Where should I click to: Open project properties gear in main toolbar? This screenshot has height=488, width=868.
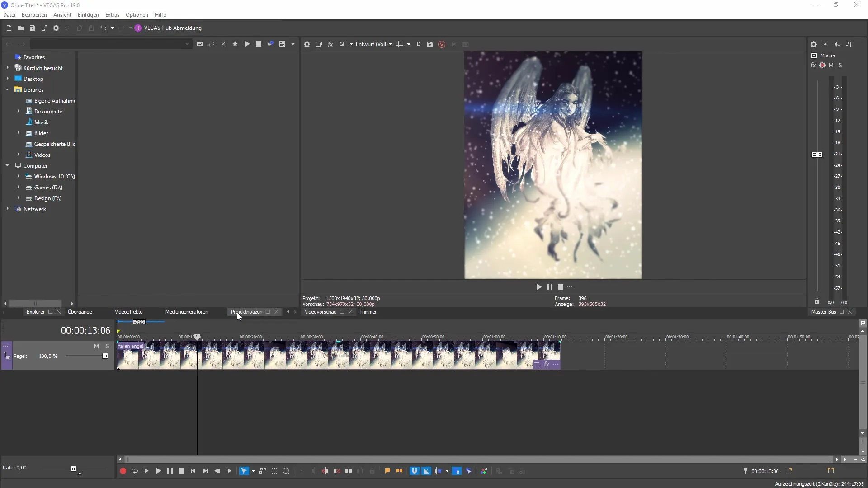click(x=56, y=28)
